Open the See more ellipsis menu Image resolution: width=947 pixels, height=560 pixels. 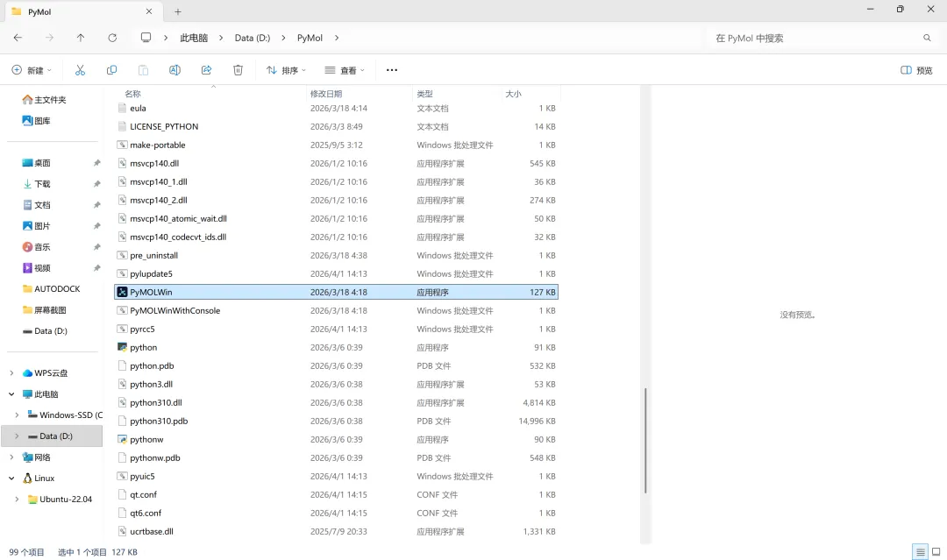pos(392,70)
